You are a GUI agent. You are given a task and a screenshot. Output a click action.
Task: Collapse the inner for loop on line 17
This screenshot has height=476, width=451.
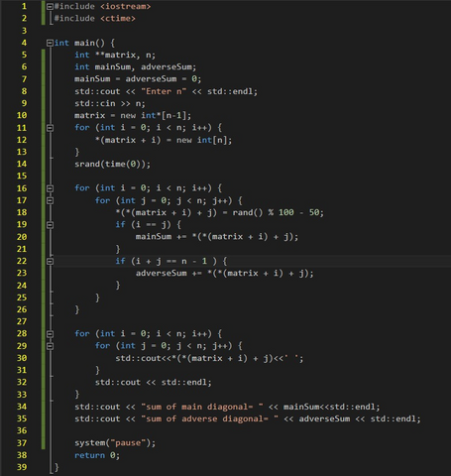click(50, 200)
